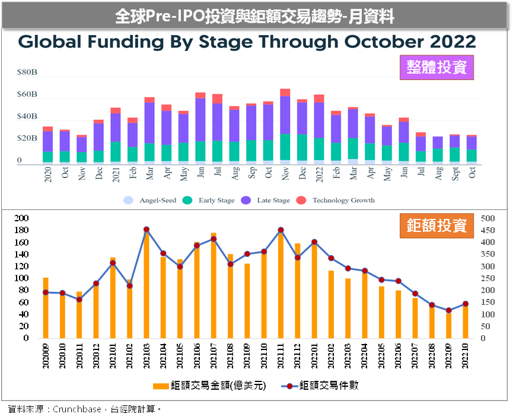
Task: Click the line marker at 202102
Action: tap(129, 286)
